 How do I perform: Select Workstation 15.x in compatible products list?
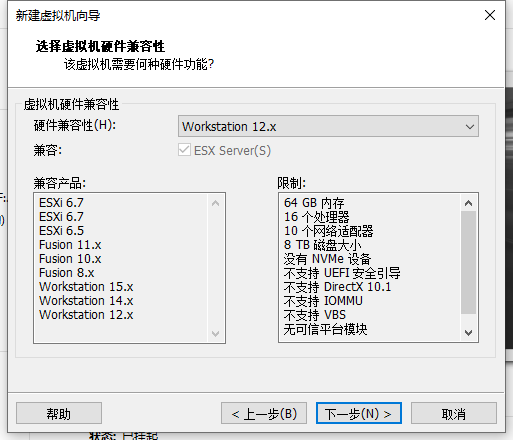[86, 287]
